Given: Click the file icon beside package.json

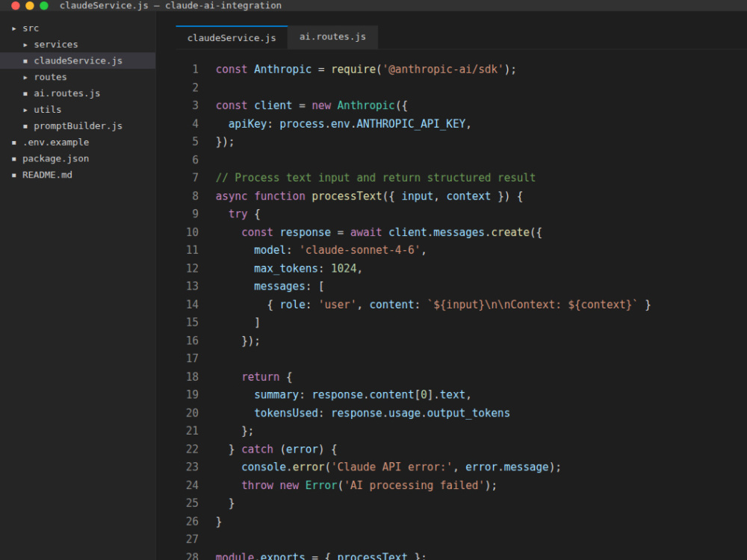Looking at the screenshot, I should click(13, 158).
